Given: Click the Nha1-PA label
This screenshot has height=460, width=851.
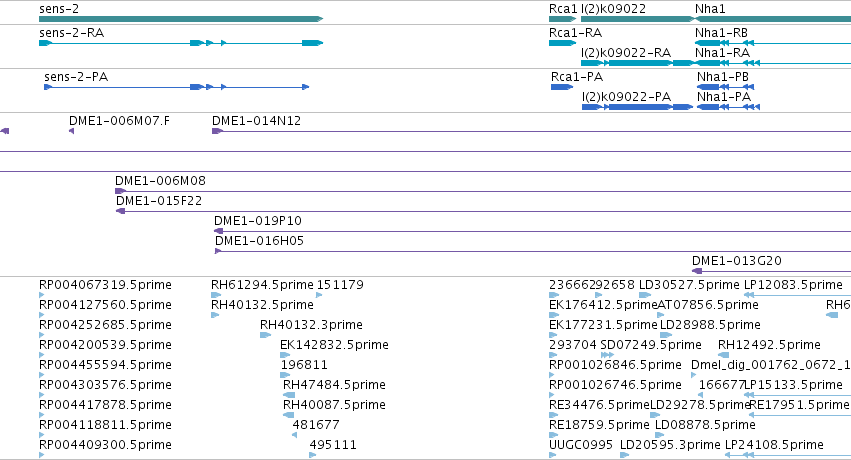Looking at the screenshot, I should [724, 97].
